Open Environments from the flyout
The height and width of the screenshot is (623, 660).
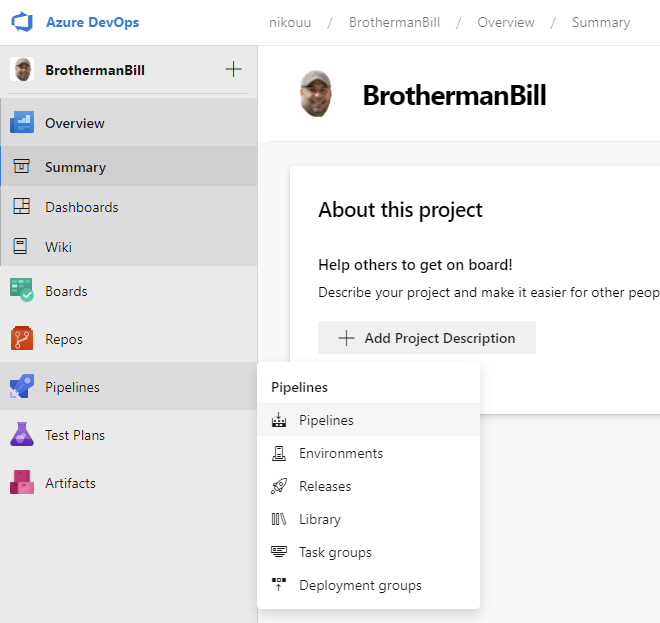pyautogui.click(x=368, y=453)
